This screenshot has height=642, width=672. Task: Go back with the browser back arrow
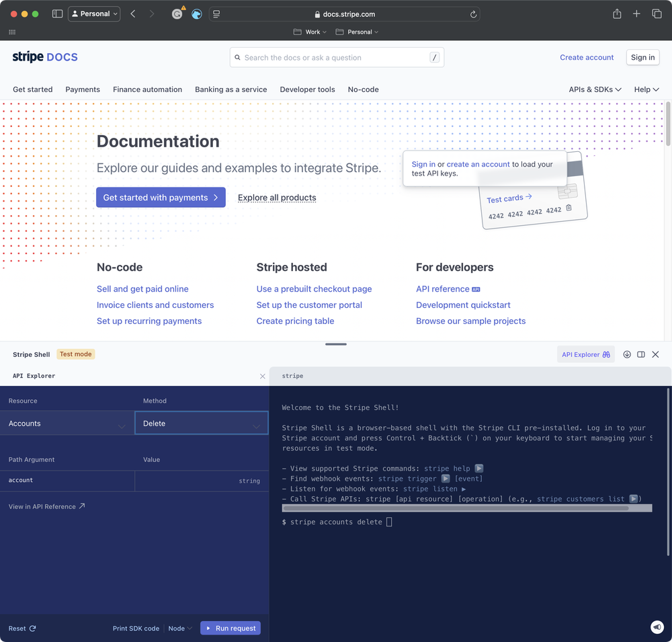(133, 13)
